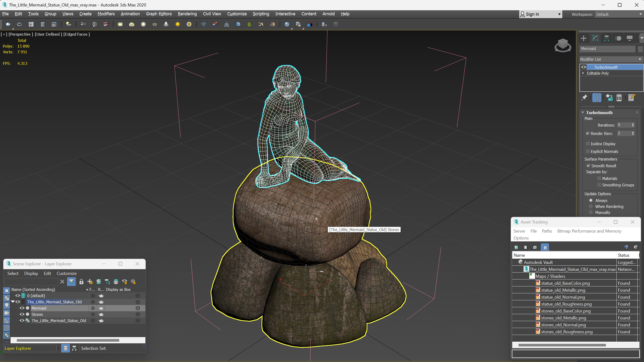Open Display menu in Scene Explorer
Screen dimensions: 644x362
click(31, 273)
